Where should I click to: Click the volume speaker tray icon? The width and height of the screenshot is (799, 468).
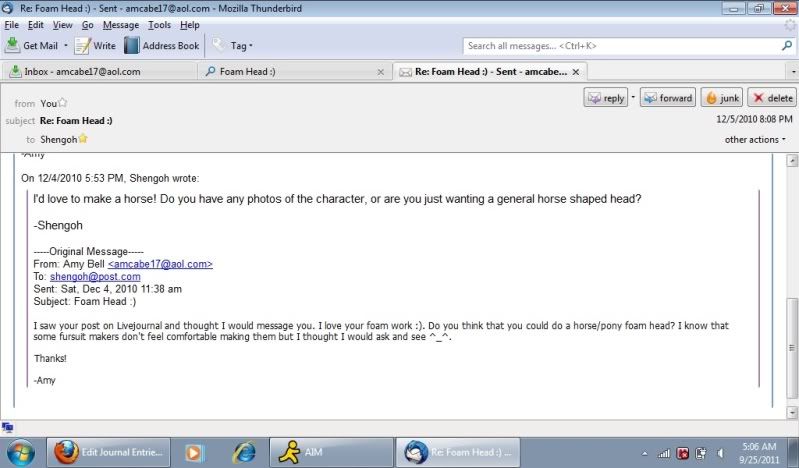[721, 453]
